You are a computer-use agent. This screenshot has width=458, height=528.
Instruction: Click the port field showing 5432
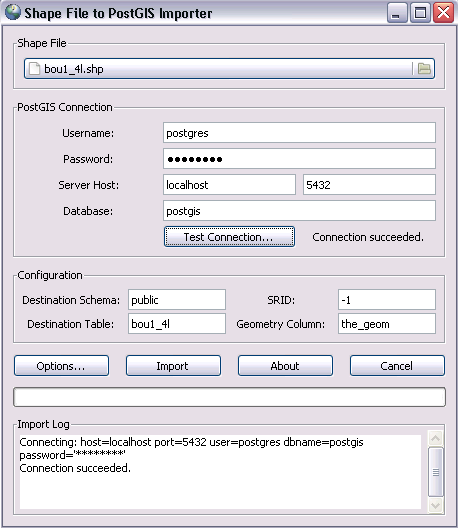tap(369, 185)
